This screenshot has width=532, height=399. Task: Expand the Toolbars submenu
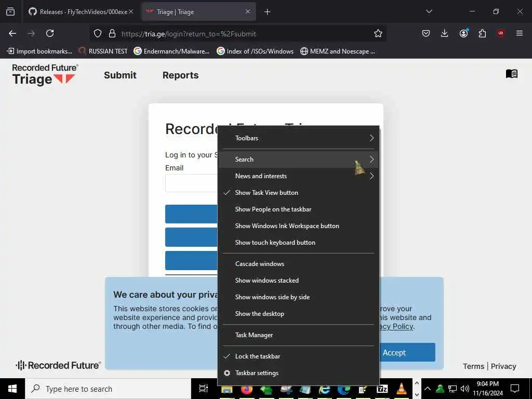pos(298,138)
